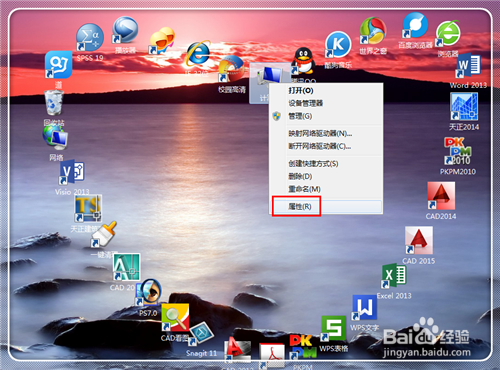Select the 回收站 recycle bin
500x370 pixels.
pos(54,103)
